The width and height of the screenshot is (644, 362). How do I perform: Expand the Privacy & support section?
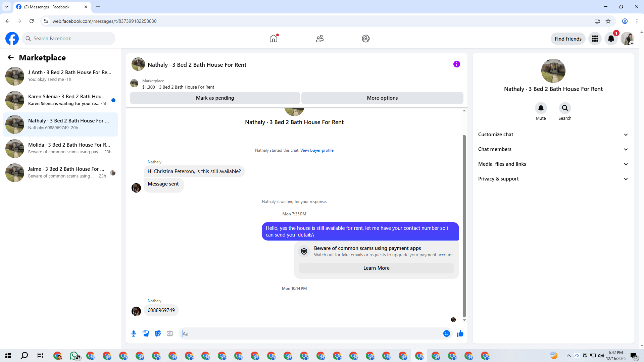pos(553,179)
